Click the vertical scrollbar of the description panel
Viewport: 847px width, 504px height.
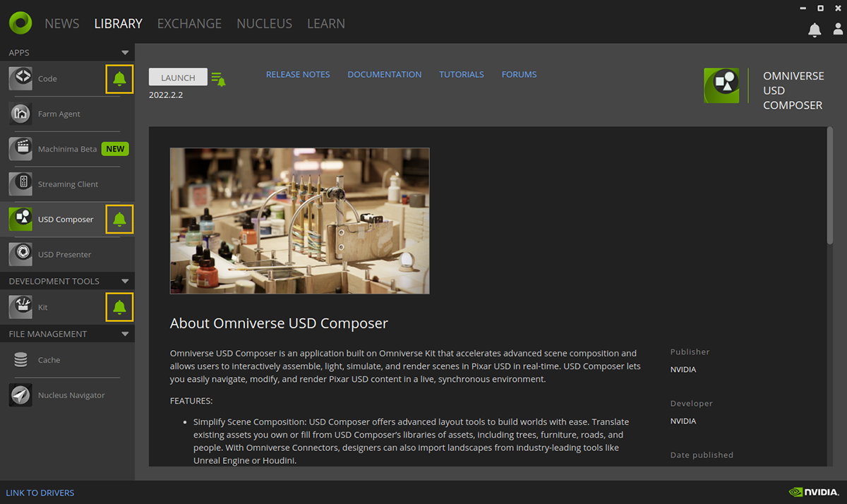(x=830, y=186)
